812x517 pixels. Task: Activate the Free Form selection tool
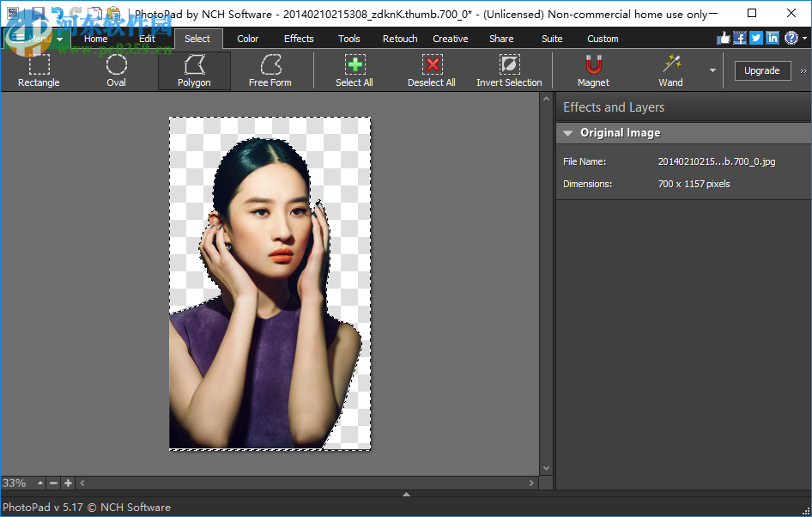click(270, 69)
